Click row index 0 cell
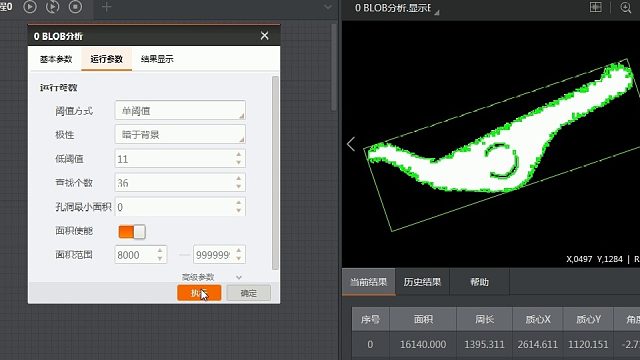The width and height of the screenshot is (640, 360). [x=371, y=344]
